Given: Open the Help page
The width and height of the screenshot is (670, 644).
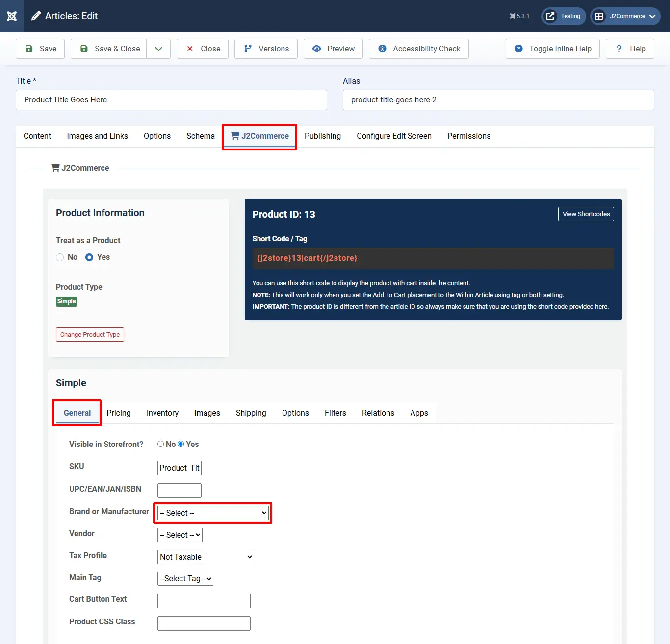Looking at the screenshot, I should 630,49.
